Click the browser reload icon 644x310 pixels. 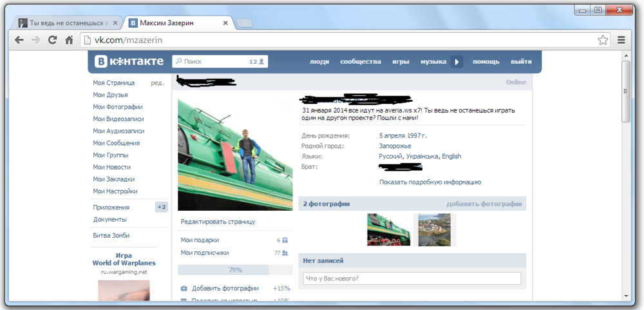[x=53, y=40]
